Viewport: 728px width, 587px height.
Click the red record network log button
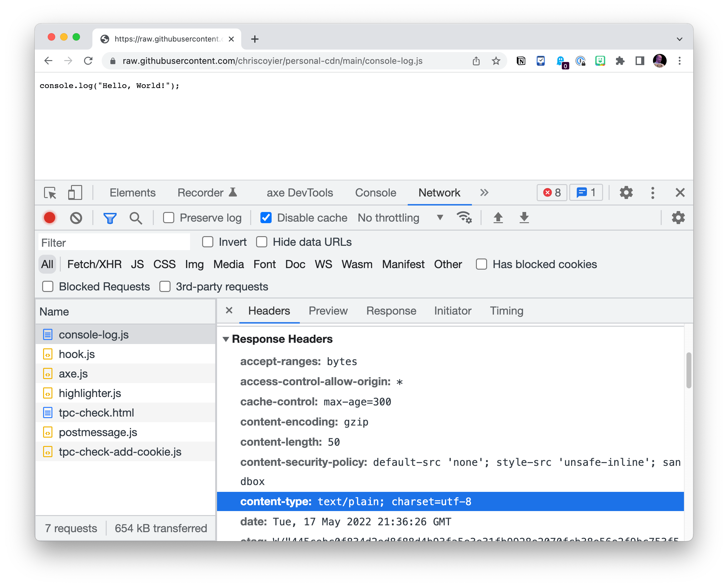tap(50, 218)
